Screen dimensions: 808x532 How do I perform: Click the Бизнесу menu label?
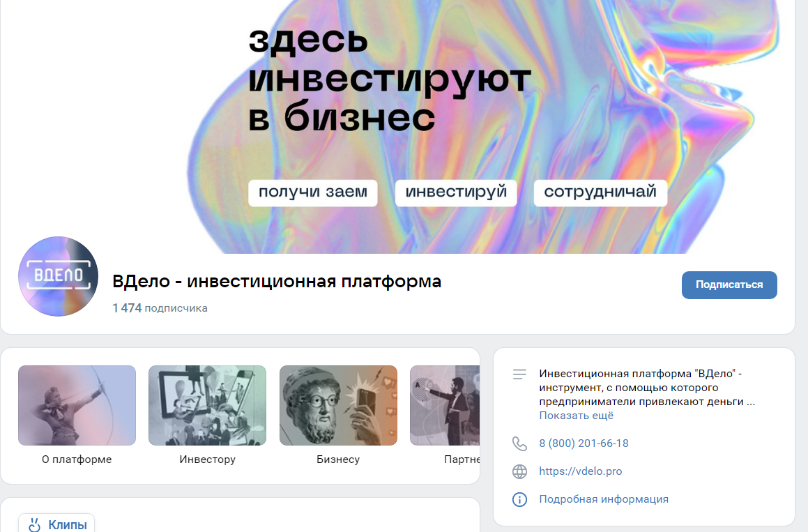click(x=338, y=459)
